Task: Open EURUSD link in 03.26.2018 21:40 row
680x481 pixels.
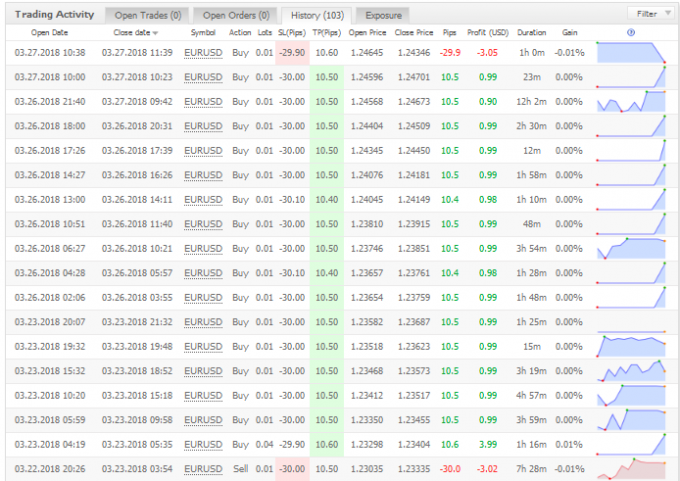Action: (x=203, y=102)
